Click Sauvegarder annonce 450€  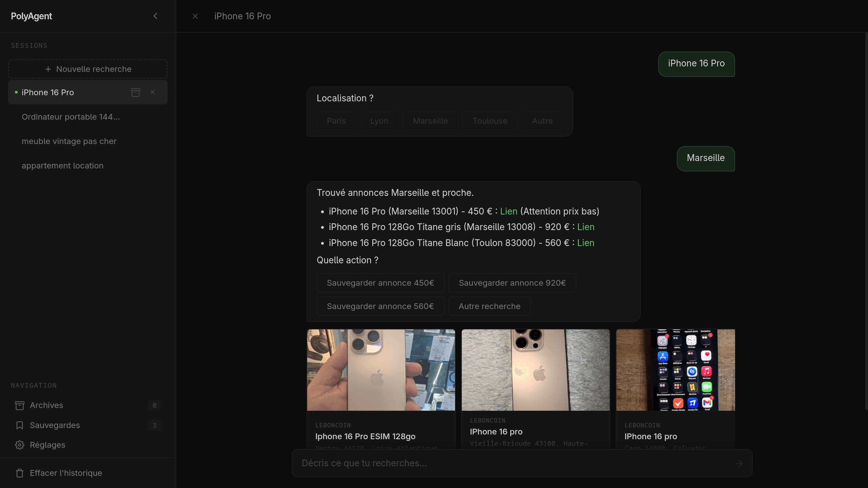coord(380,283)
